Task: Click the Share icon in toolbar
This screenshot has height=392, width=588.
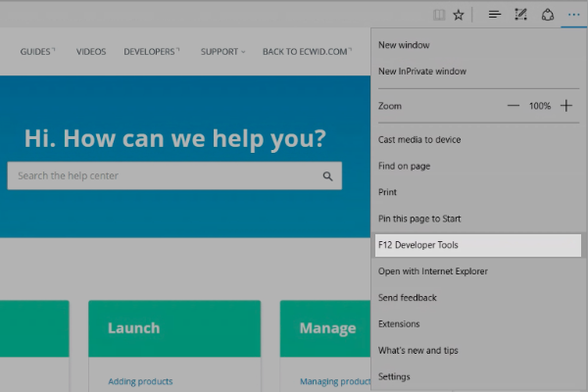Action: click(547, 15)
